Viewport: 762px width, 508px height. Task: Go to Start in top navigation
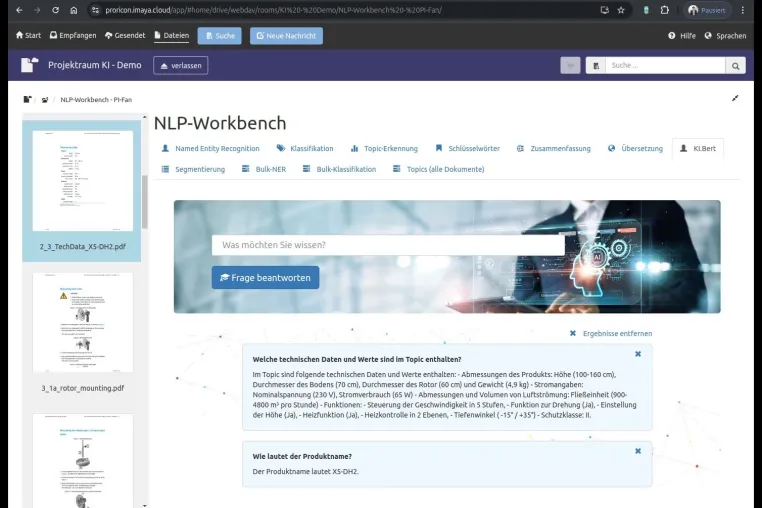pos(28,35)
